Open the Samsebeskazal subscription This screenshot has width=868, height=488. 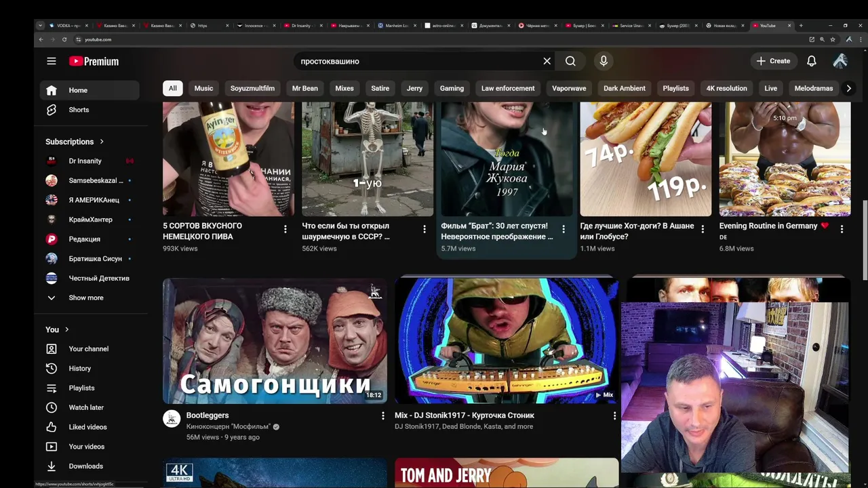(90, 181)
